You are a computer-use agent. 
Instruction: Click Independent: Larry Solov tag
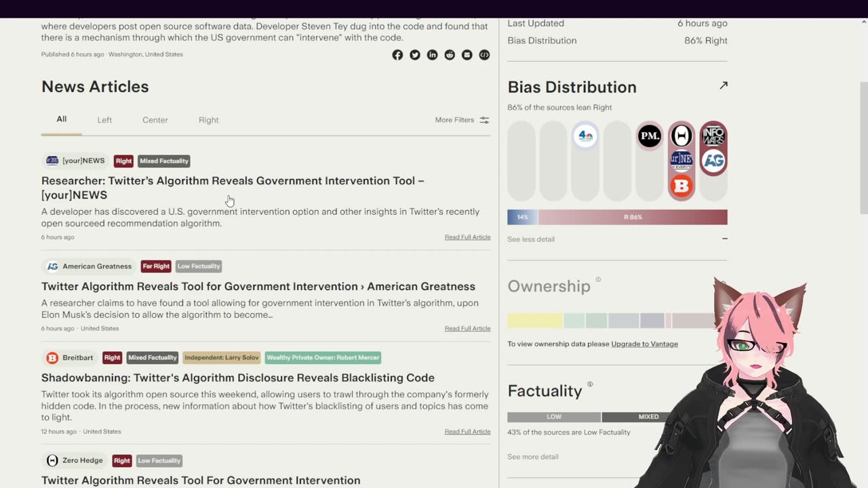[x=222, y=358]
